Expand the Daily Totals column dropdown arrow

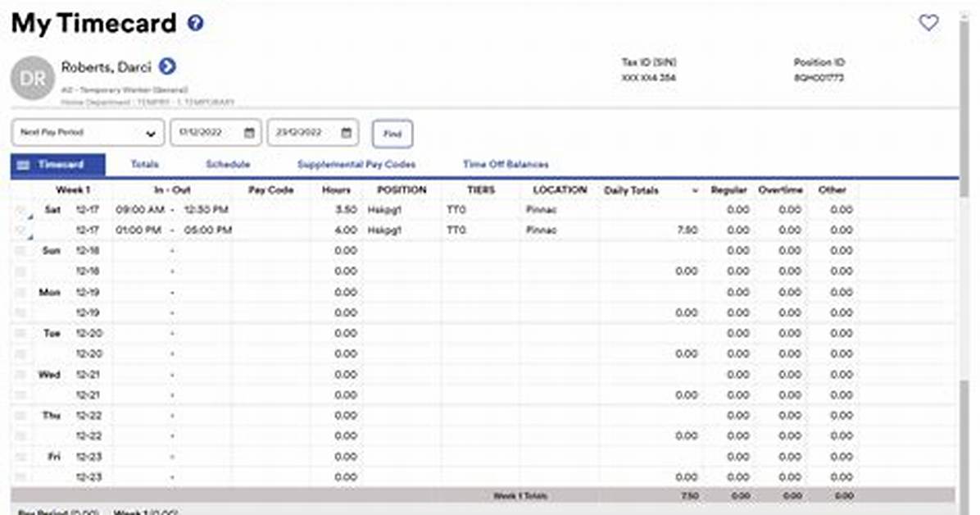click(x=695, y=191)
